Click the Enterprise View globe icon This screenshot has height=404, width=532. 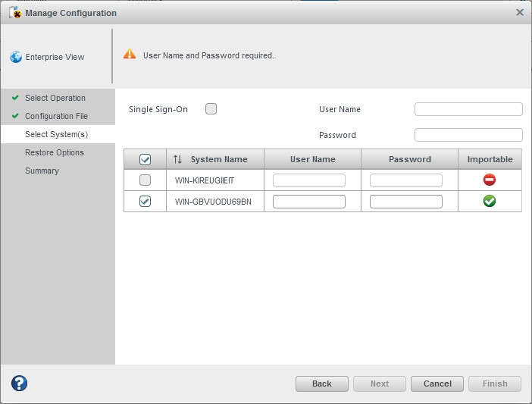click(16, 57)
